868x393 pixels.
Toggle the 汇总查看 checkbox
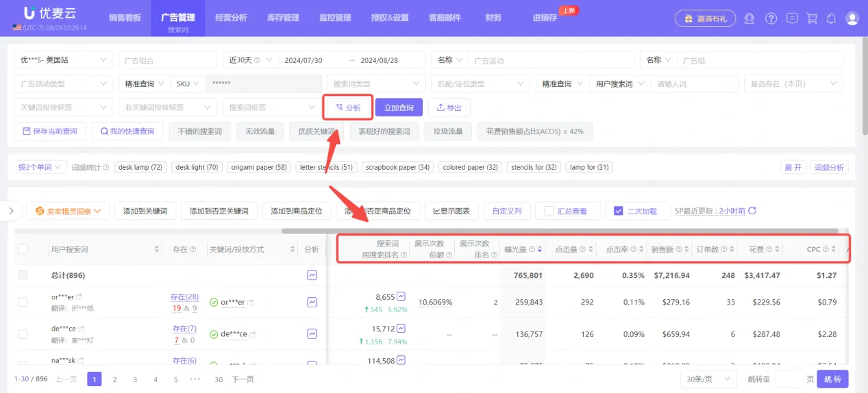coord(548,211)
